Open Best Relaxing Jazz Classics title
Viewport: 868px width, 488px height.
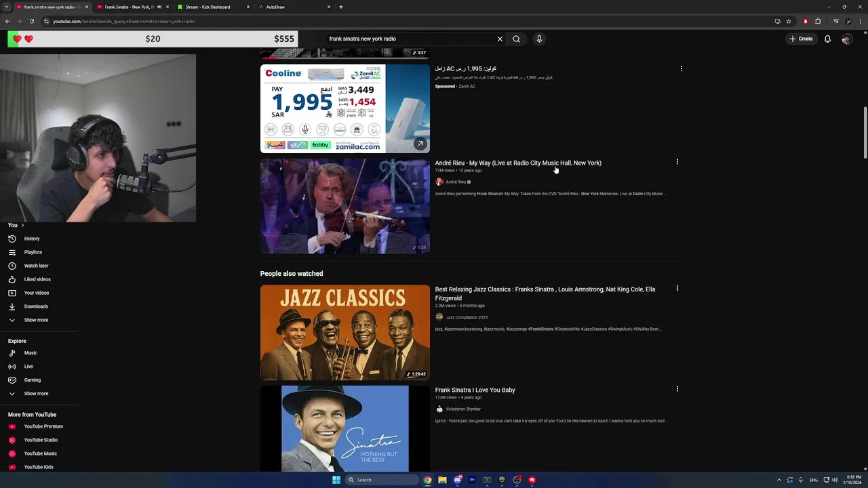tap(545, 293)
